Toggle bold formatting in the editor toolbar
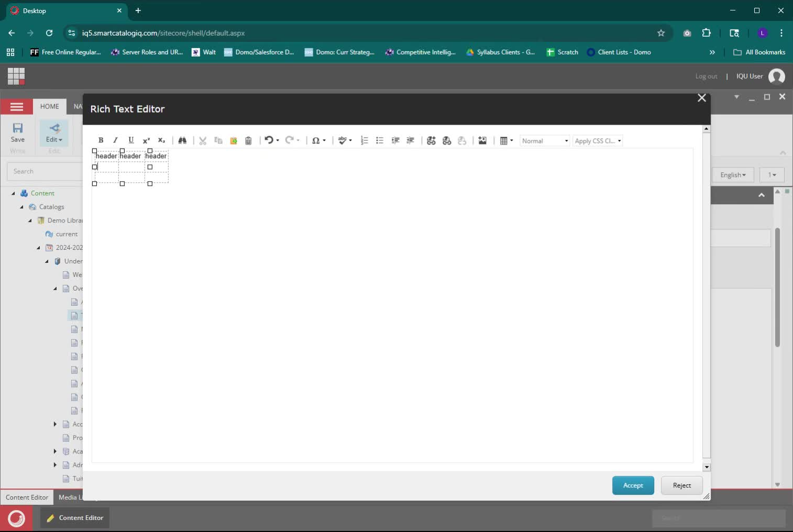793x532 pixels. tap(101, 140)
